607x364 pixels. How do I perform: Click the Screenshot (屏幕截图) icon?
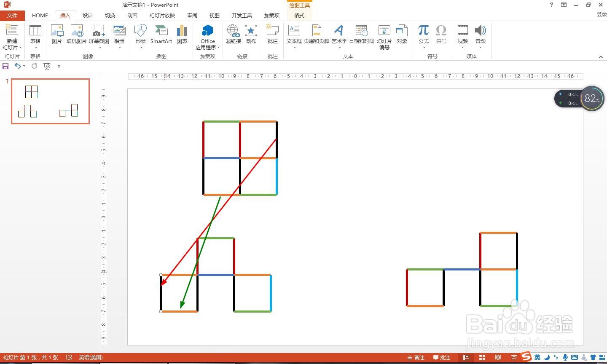click(99, 30)
